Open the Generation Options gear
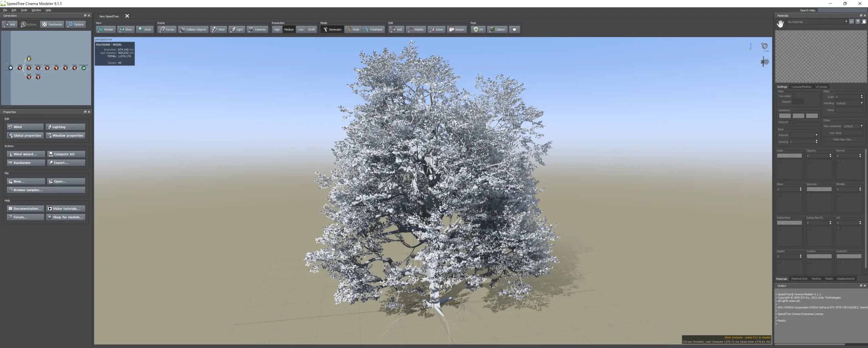The width and height of the screenshot is (868, 348). pos(76,24)
